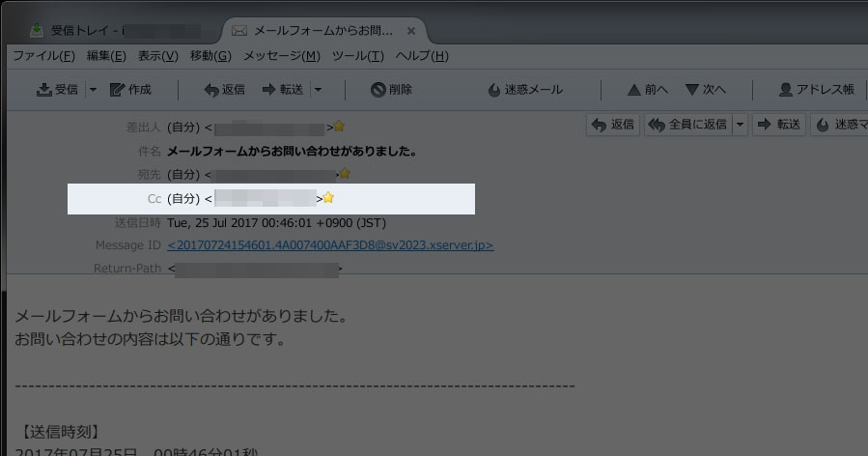868x456 pixels.
Task: Click the 全員に返信 reply-all button
Action: (x=688, y=125)
